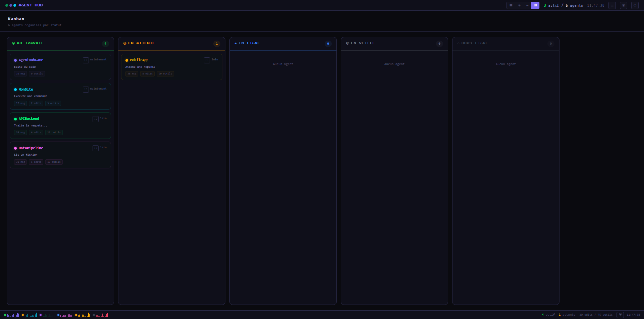The image size is (644, 319).
Task: Open settings via the gear icon
Action: click(x=635, y=5)
